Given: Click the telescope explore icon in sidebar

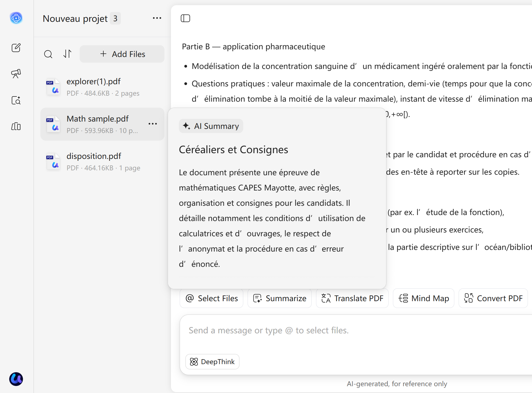Looking at the screenshot, I should coord(16,74).
